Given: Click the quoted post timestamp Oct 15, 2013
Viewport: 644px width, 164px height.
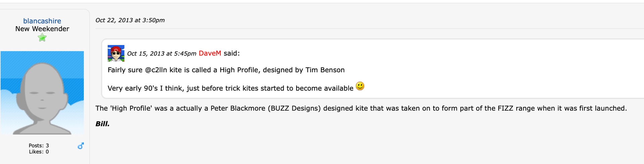Looking at the screenshot, I should [161, 54].
